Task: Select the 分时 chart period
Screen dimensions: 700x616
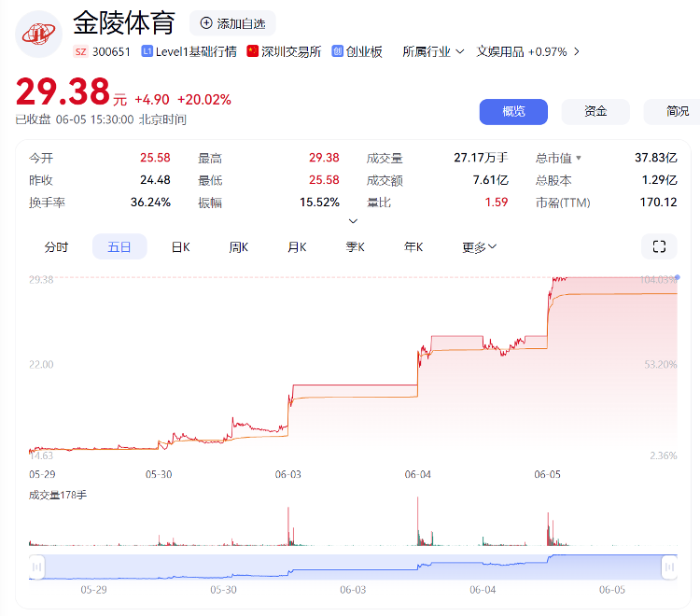Action: (x=56, y=246)
